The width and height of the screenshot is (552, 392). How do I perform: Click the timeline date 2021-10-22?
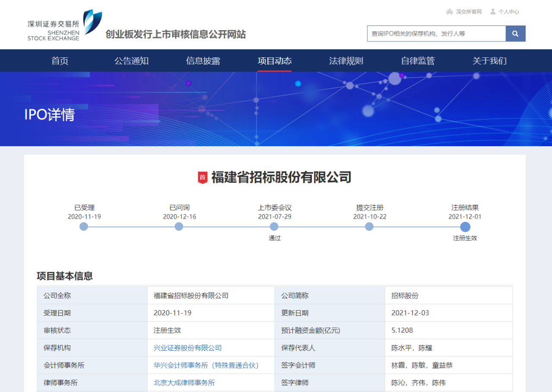tap(370, 216)
